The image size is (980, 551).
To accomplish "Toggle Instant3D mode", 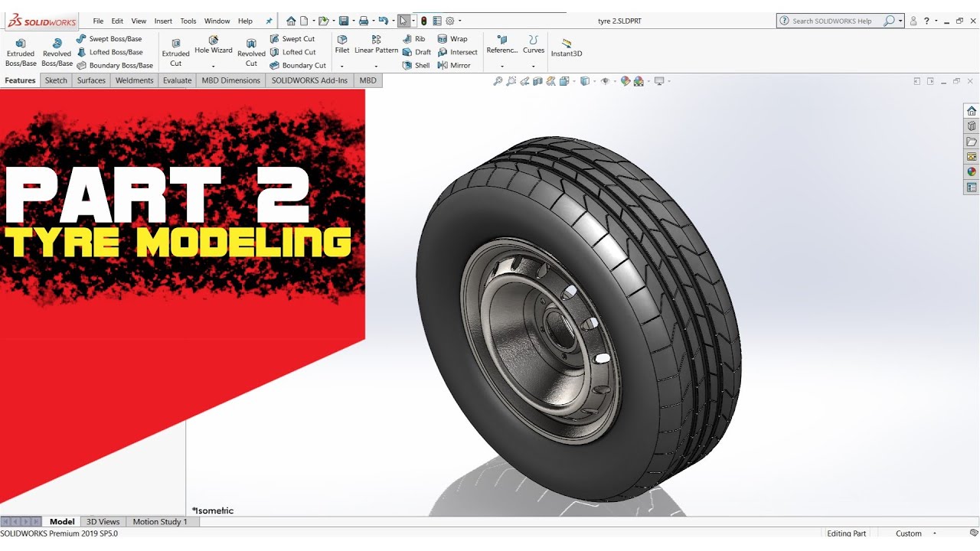I will [567, 47].
